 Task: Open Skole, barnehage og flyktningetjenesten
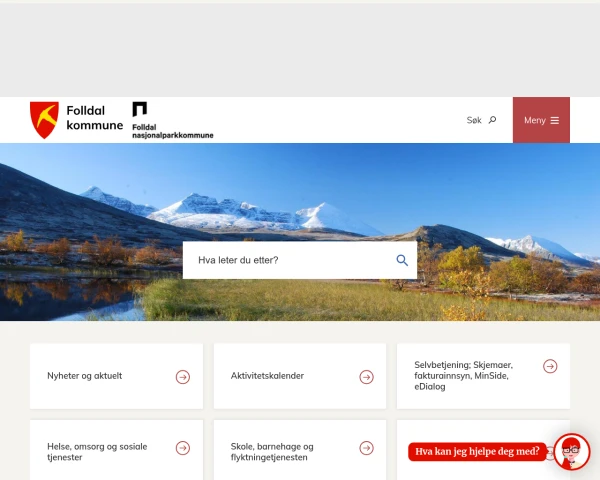(x=272, y=452)
